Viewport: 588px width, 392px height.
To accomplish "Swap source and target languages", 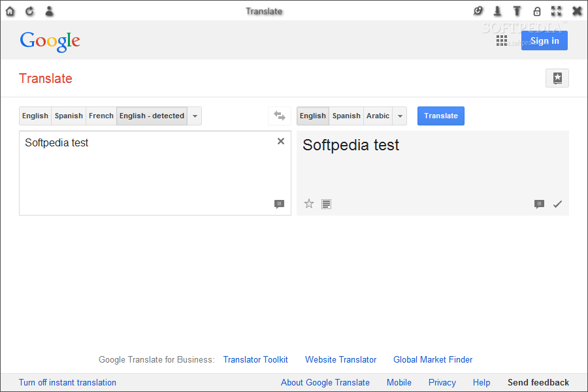I will pos(280,116).
